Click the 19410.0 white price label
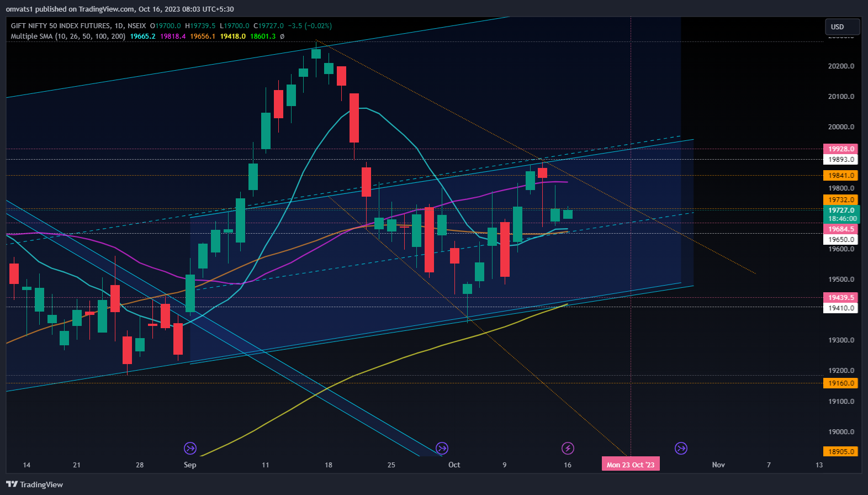This screenshot has width=868, height=495. click(840, 308)
